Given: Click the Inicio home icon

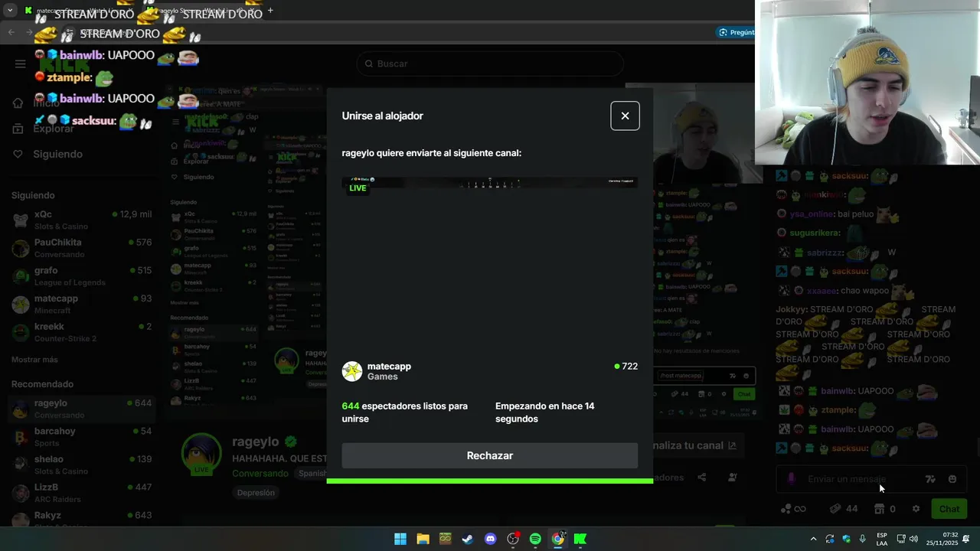Looking at the screenshot, I should pyautogui.click(x=18, y=103).
